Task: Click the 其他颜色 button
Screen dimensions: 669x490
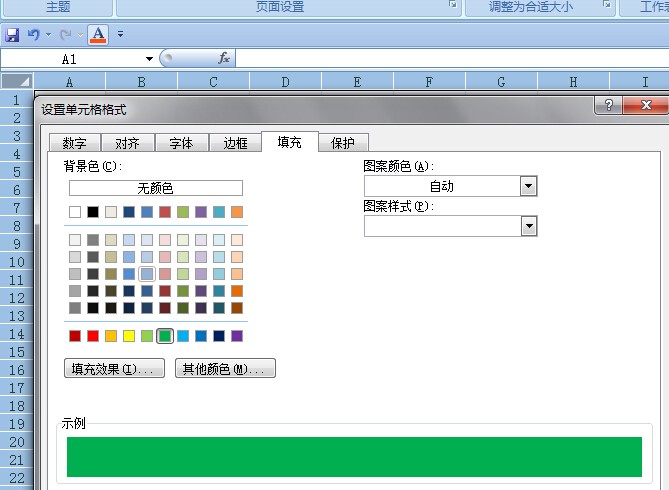Action: tap(225, 368)
